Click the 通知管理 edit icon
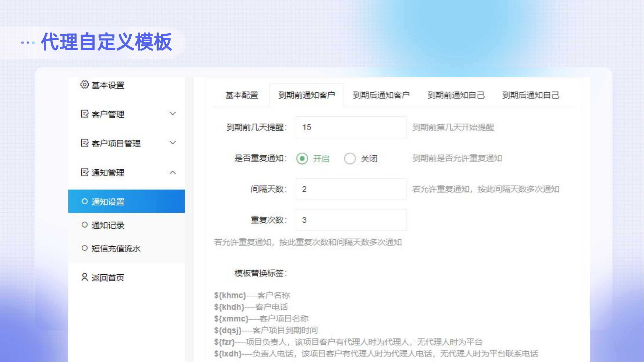Viewport: 644px width, 362px height. (x=85, y=172)
